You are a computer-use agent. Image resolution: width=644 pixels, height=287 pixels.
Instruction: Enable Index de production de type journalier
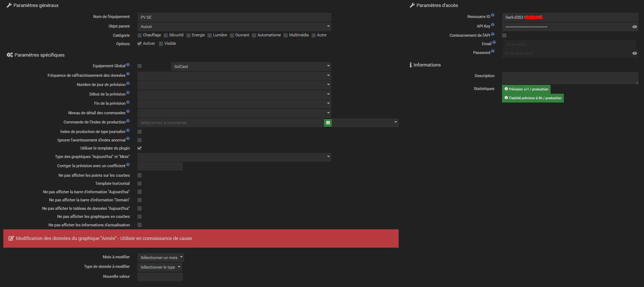140,132
